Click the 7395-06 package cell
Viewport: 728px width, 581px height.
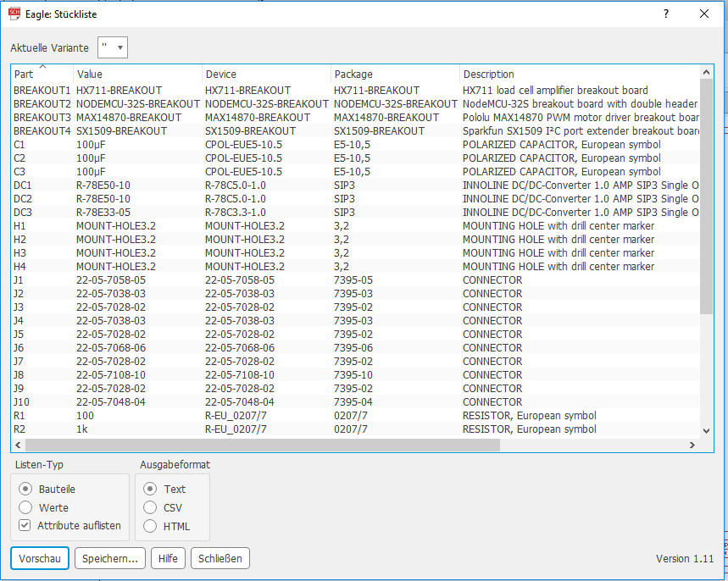[x=353, y=347]
